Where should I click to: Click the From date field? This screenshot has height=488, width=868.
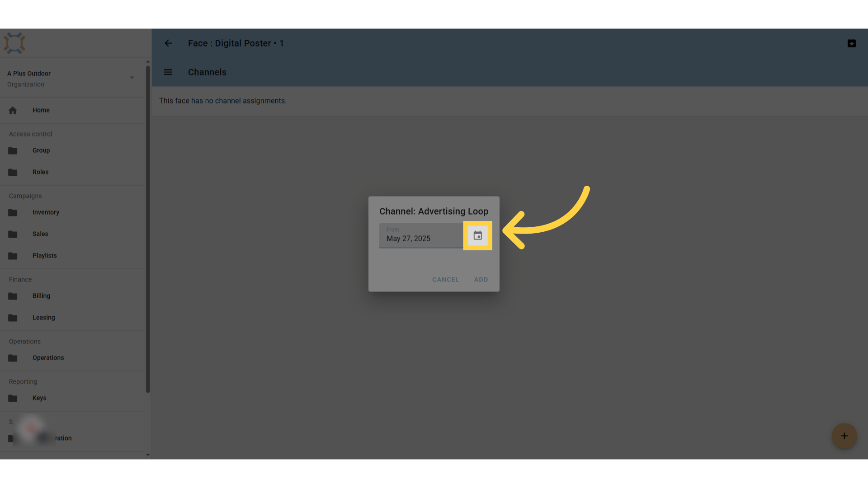[421, 235]
